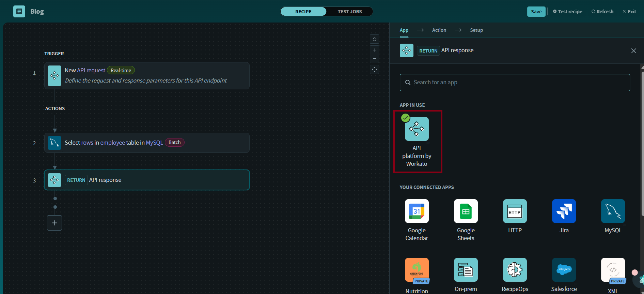
Task: Choose the HTTP app
Action: (515, 216)
